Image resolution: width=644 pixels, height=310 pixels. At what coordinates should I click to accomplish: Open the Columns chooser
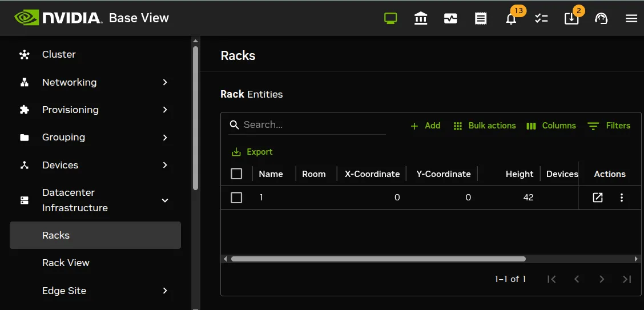pyautogui.click(x=551, y=126)
